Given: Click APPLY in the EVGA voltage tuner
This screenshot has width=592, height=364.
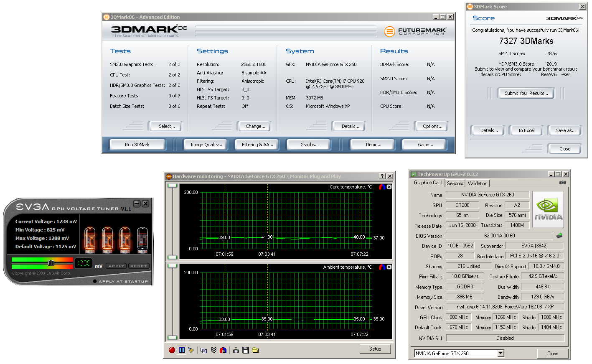Looking at the screenshot, I should [116, 266].
